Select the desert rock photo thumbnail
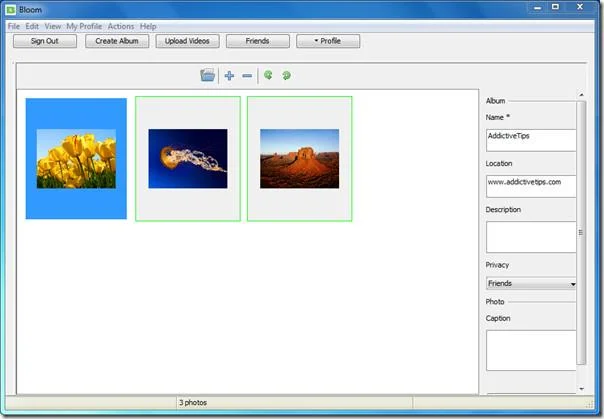Viewport: 604px width, 419px height. pyautogui.click(x=300, y=159)
